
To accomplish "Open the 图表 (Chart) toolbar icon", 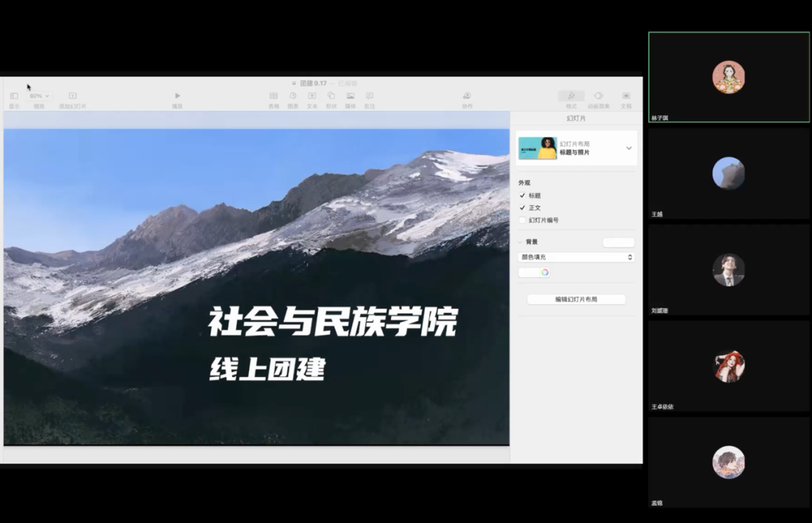I will pos(293,96).
